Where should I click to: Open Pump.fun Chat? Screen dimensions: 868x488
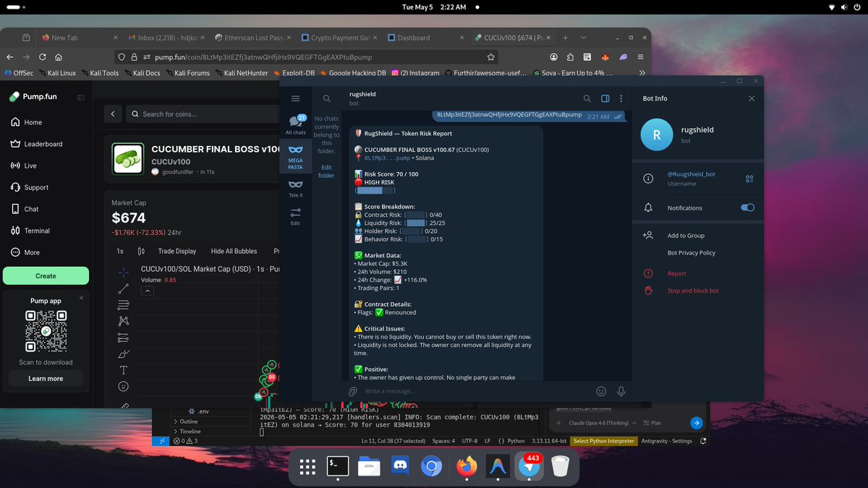(x=46, y=209)
